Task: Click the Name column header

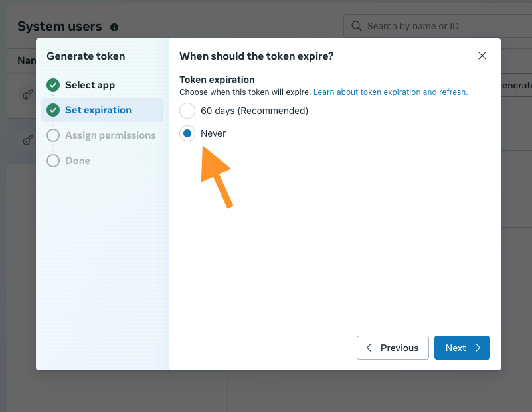Action: [25, 60]
